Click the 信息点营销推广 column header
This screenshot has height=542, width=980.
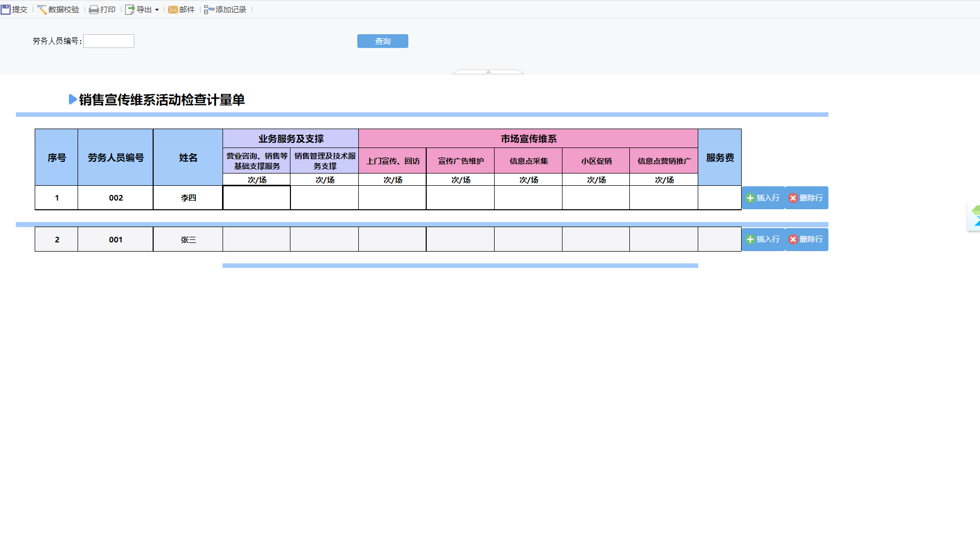tap(664, 161)
